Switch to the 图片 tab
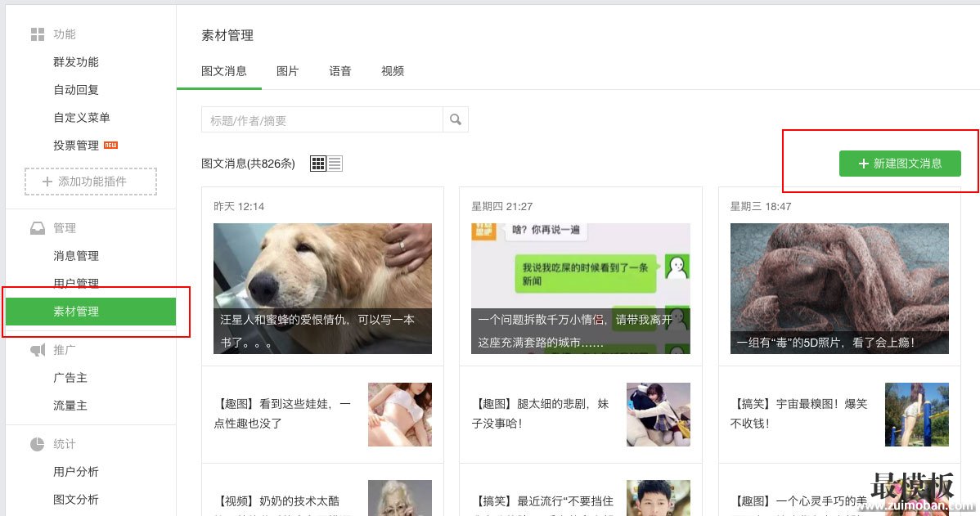Image resolution: width=980 pixels, height=516 pixels. [x=288, y=71]
